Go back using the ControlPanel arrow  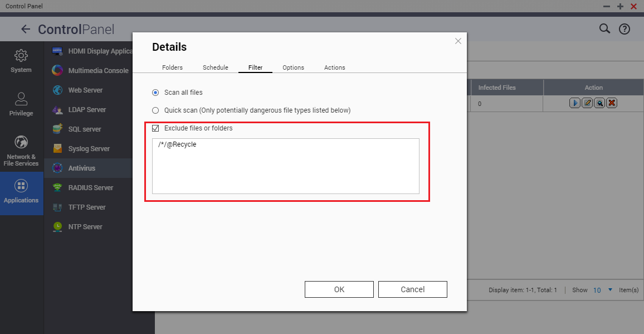(x=25, y=29)
